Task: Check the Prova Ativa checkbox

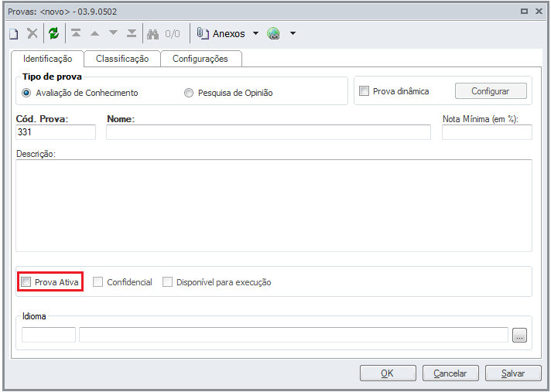Action: coord(26,281)
